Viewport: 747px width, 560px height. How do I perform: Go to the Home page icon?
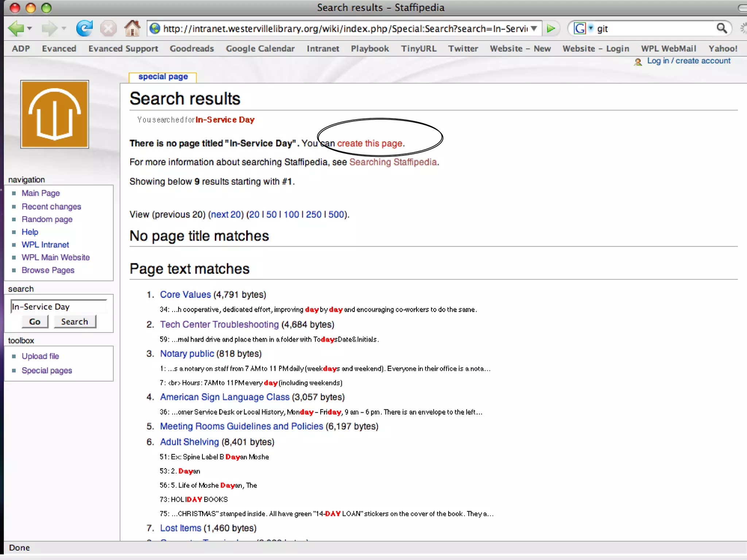132,28
